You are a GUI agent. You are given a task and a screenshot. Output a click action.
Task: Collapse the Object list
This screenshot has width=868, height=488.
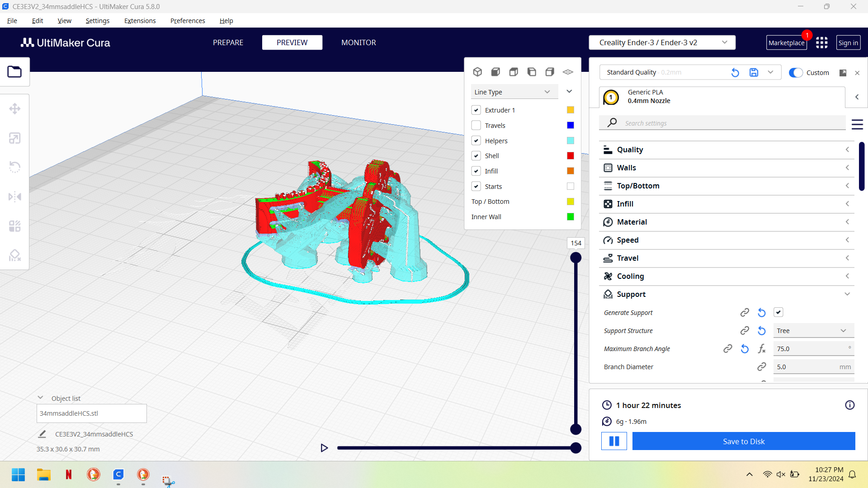point(40,398)
